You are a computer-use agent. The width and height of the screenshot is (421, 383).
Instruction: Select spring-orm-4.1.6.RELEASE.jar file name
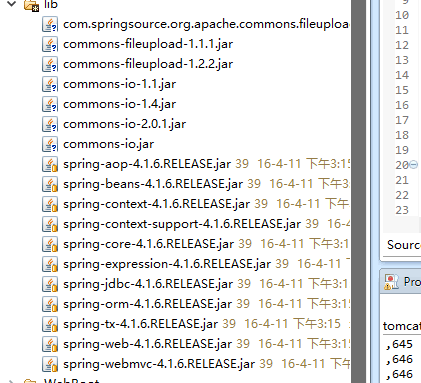point(147,304)
